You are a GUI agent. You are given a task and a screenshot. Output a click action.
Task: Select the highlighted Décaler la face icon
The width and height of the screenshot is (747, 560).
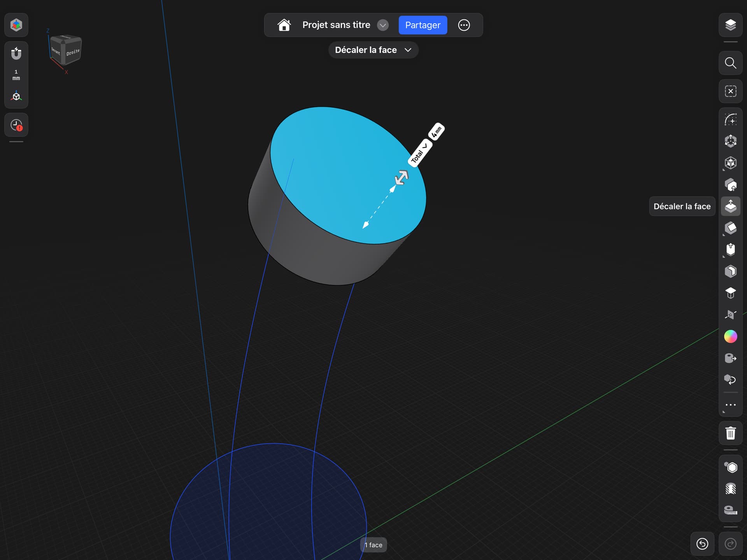[x=730, y=206]
